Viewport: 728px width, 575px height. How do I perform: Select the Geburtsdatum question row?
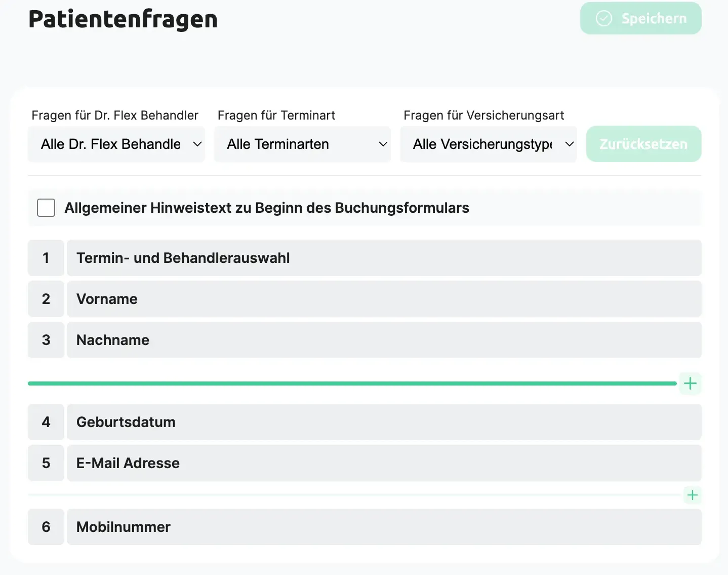384,422
